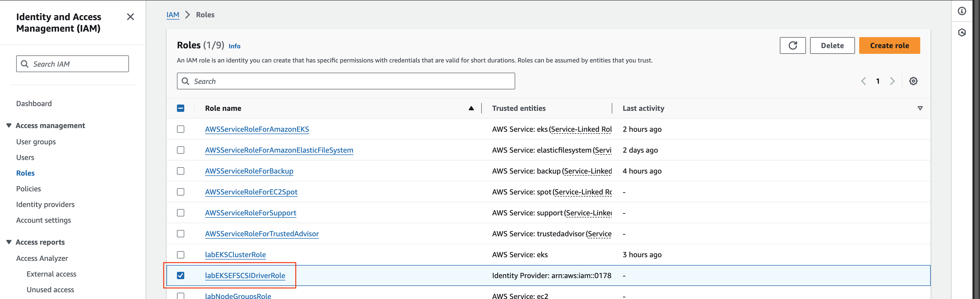Click magnifier icon in roles Search box

(185, 81)
